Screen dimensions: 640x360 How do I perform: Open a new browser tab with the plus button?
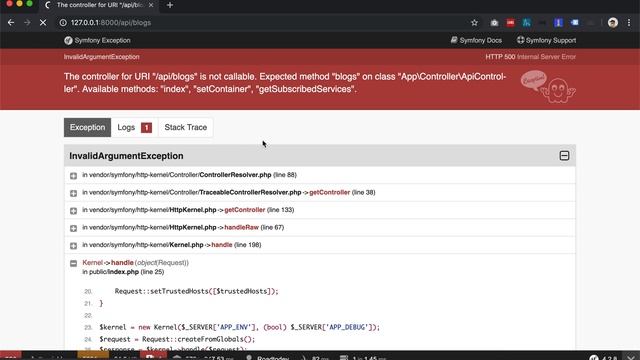click(170, 5)
